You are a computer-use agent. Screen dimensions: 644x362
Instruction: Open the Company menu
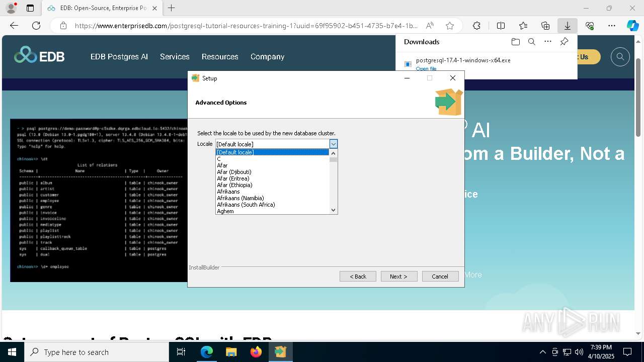pyautogui.click(x=267, y=57)
